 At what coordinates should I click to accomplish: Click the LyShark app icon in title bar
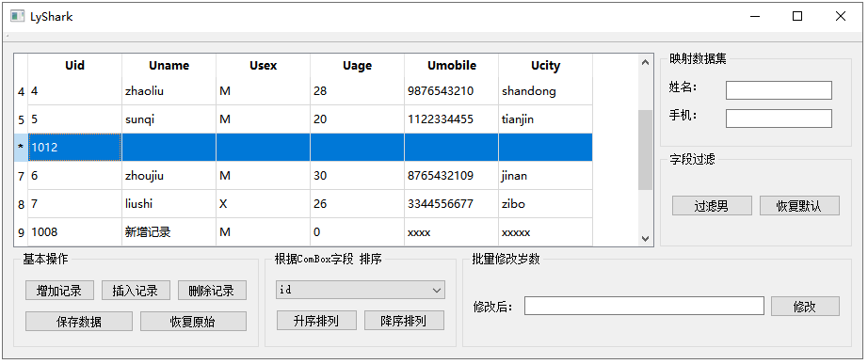[x=17, y=17]
